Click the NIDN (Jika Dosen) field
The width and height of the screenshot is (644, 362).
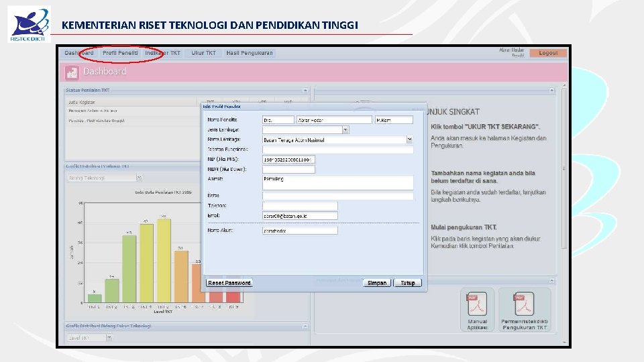click(x=288, y=170)
